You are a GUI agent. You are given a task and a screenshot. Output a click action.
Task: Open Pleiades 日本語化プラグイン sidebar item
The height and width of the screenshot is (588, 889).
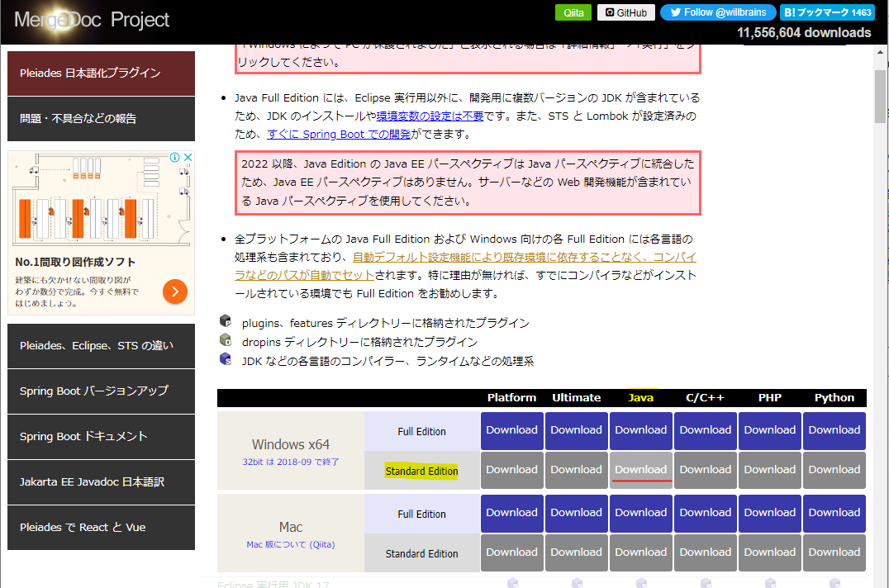click(x=101, y=73)
